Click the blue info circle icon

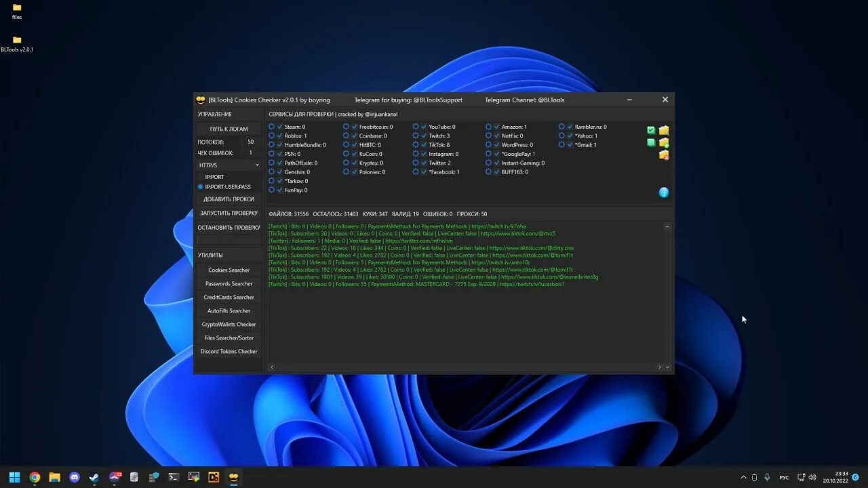pyautogui.click(x=664, y=192)
